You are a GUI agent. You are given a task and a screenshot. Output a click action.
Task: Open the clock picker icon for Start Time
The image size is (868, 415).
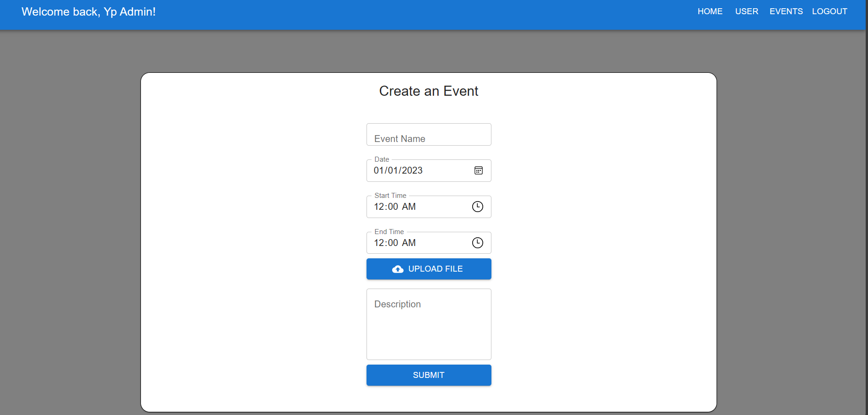coord(477,207)
